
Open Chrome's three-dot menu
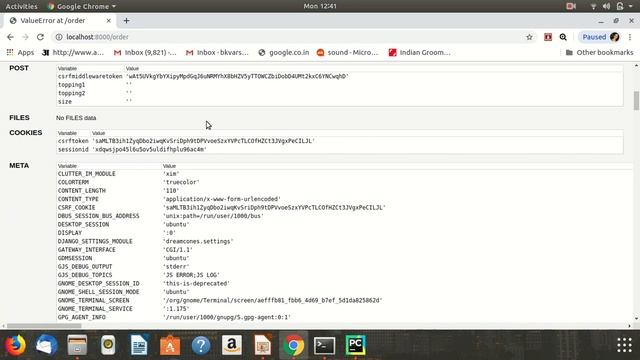(630, 37)
